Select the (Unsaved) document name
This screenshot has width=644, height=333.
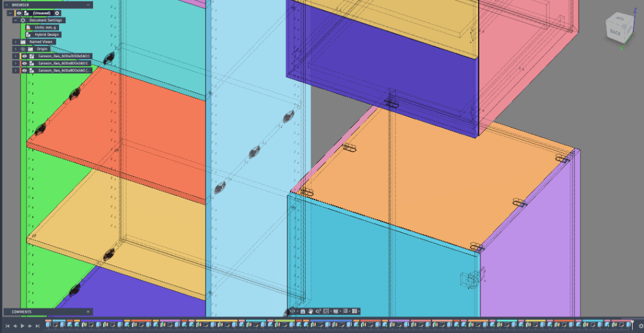42,13
